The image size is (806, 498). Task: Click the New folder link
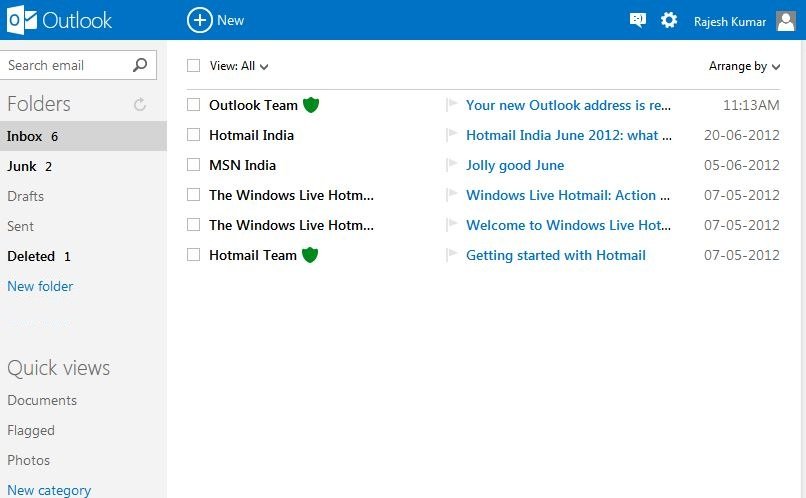(x=40, y=286)
